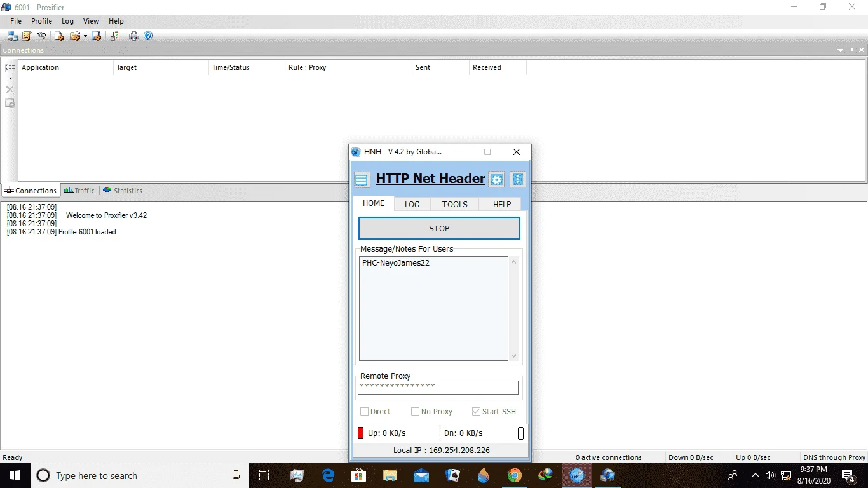
Task: Expand the small arrow under list view icon
Action: (x=10, y=78)
